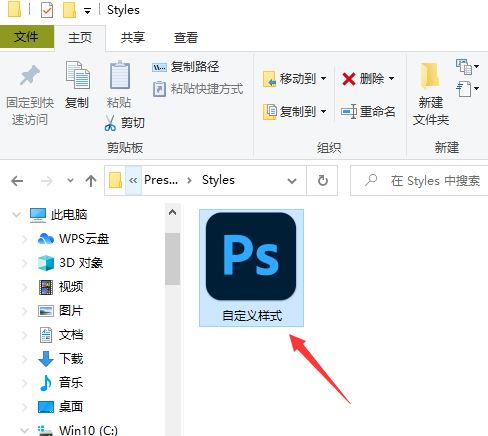Expand the 视频 tree node

coord(25,287)
